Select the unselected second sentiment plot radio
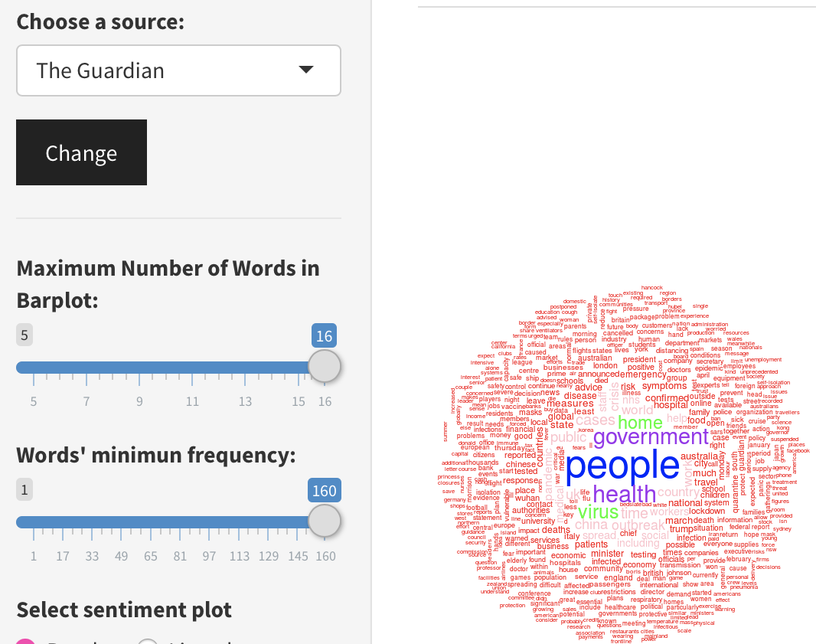The width and height of the screenshot is (816, 644). pos(148,642)
